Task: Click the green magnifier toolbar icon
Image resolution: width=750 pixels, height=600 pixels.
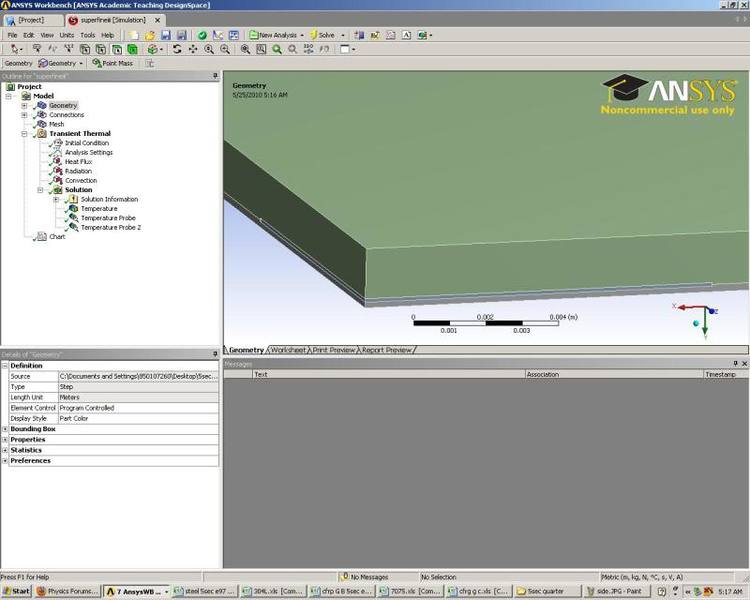Action: pos(277,49)
